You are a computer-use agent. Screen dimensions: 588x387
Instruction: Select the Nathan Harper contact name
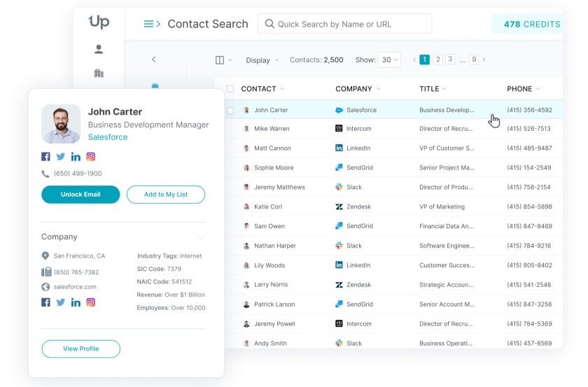click(275, 246)
